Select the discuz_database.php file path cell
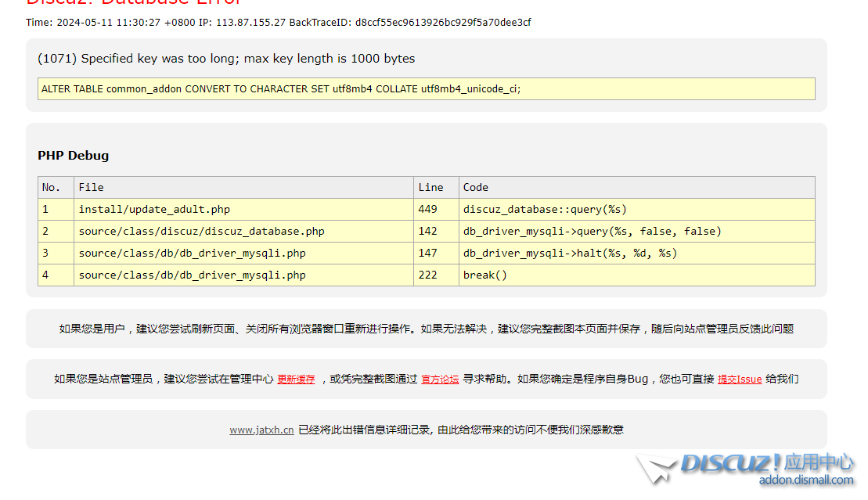 (201, 232)
